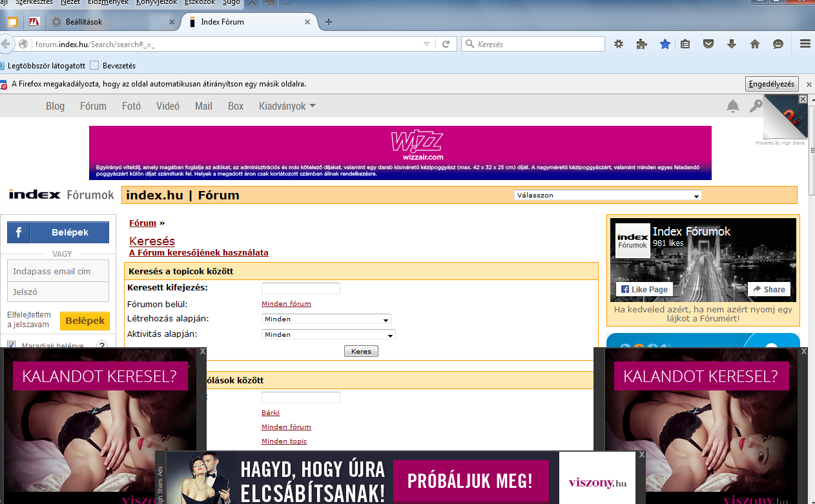Go to the home page icon

[754, 44]
